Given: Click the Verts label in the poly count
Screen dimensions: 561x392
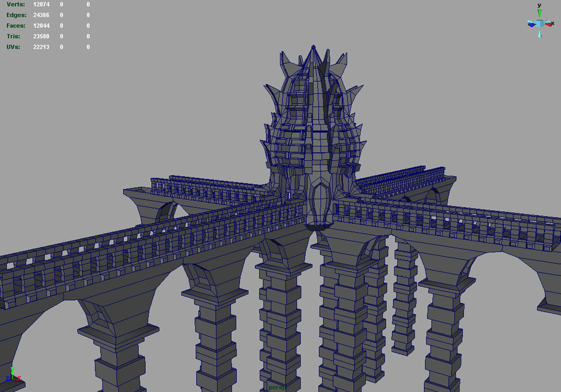Looking at the screenshot, I should [x=16, y=5].
